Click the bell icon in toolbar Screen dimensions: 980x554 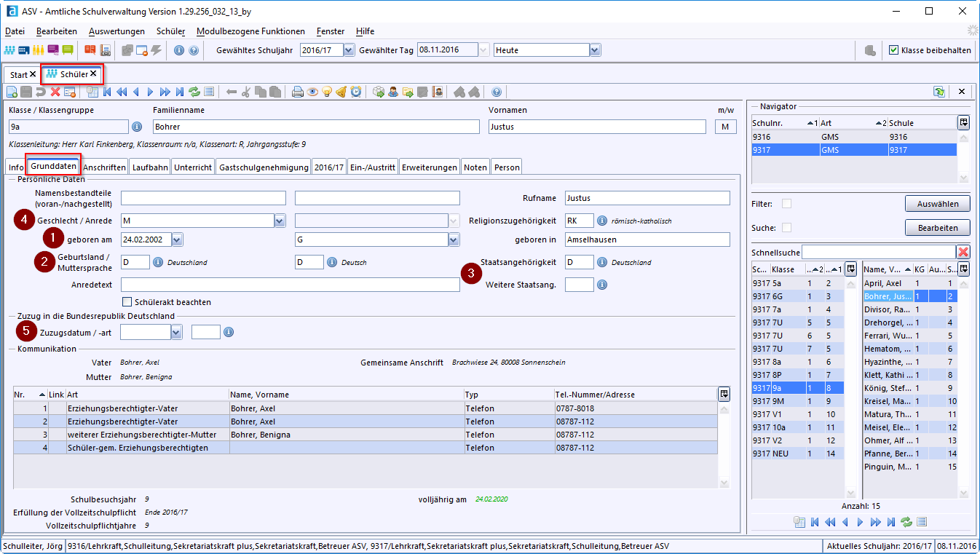click(341, 92)
